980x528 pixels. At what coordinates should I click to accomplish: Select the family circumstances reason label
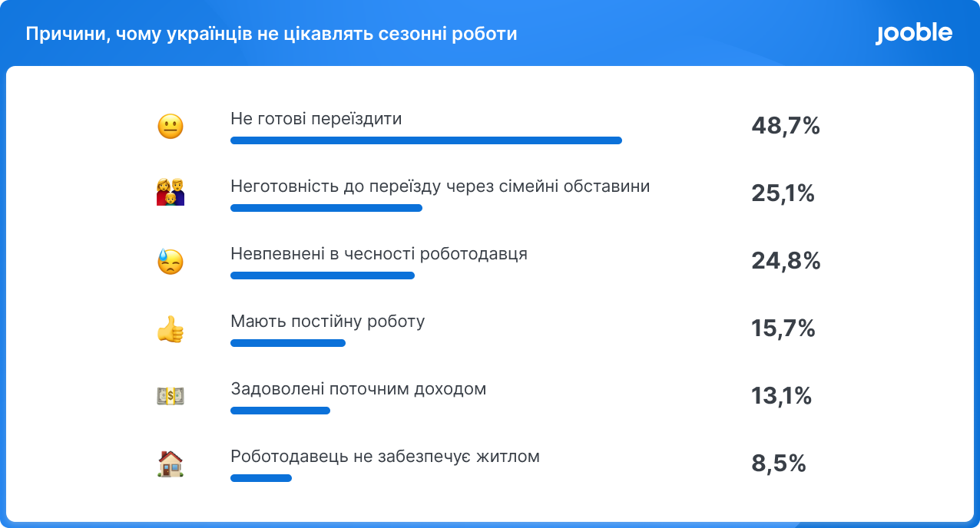440,186
